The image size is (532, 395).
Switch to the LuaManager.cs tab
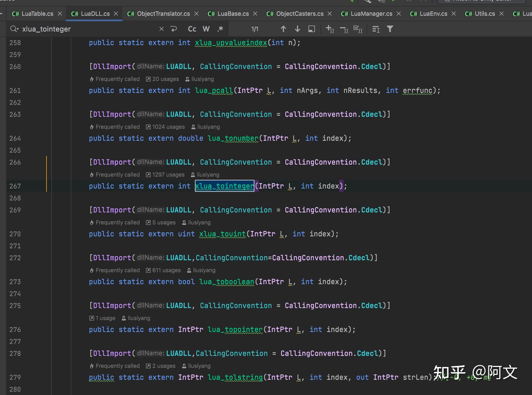pyautogui.click(x=371, y=14)
